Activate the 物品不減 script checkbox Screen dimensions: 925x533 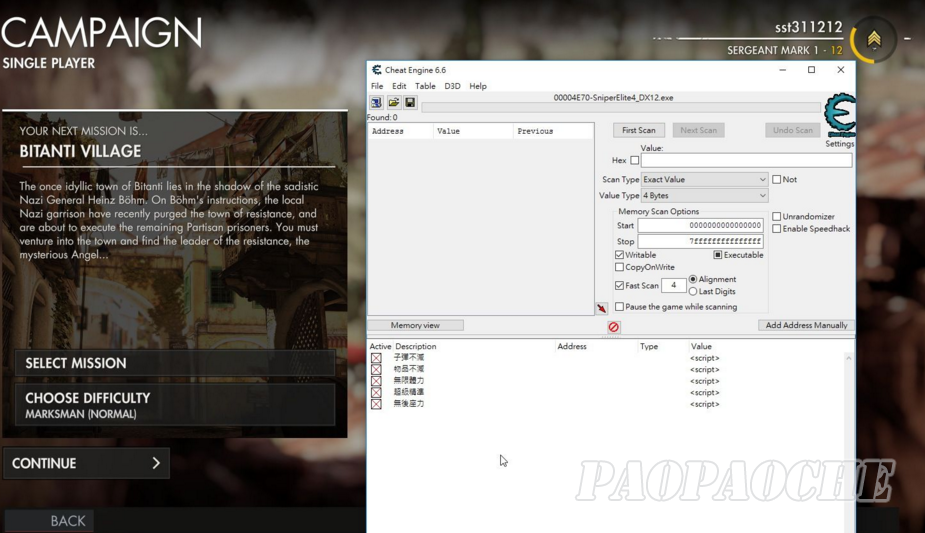pyautogui.click(x=376, y=370)
